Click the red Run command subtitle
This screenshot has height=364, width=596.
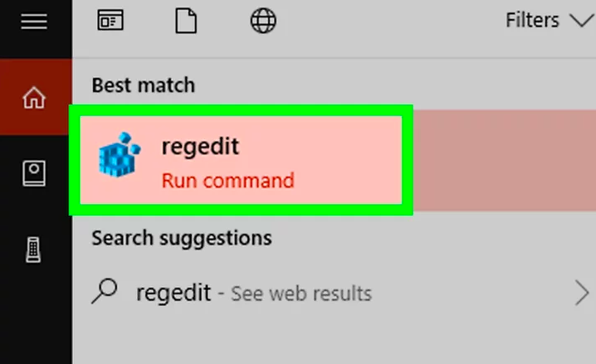pyautogui.click(x=228, y=181)
